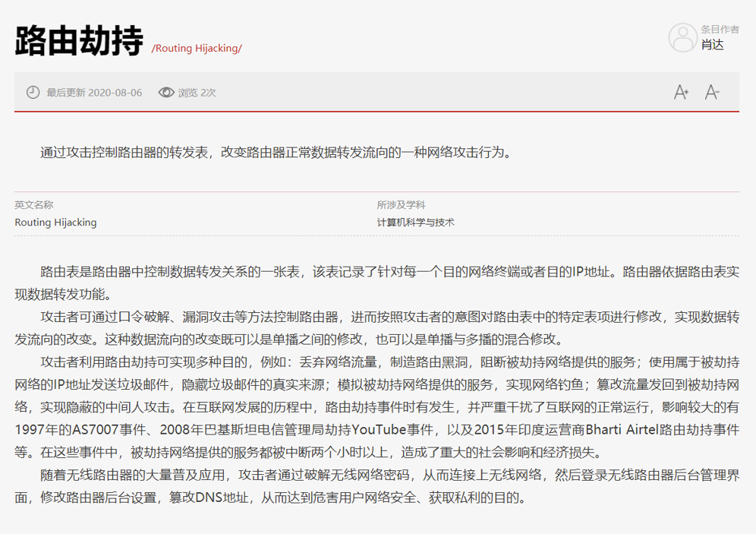Click the paragraph starting 路由表是路由器中
756x534 pixels.
377,283
